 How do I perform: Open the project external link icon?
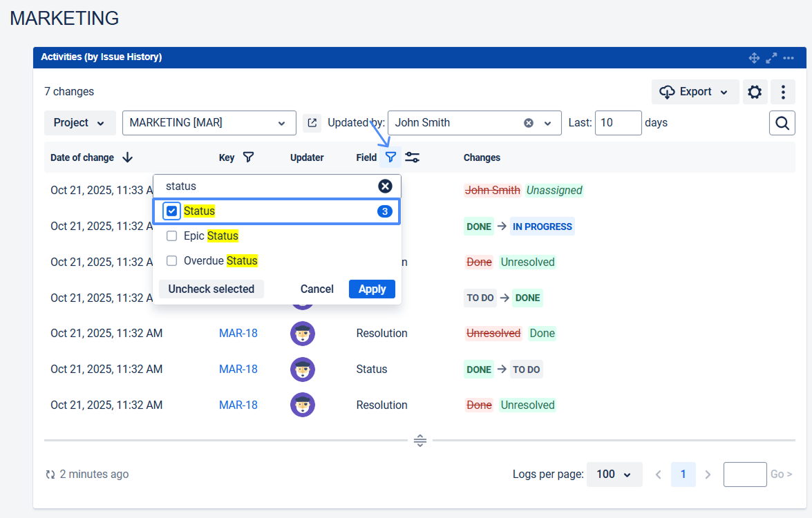click(312, 123)
